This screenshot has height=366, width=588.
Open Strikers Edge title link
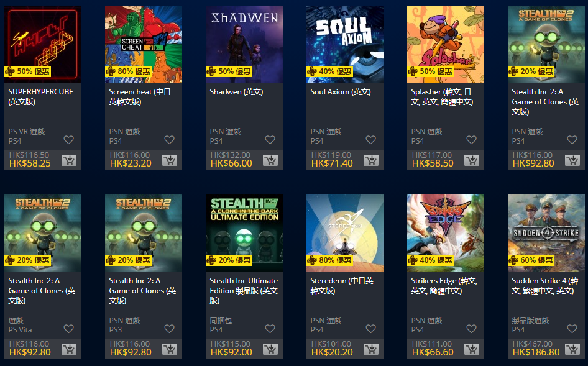pyautogui.click(x=444, y=286)
